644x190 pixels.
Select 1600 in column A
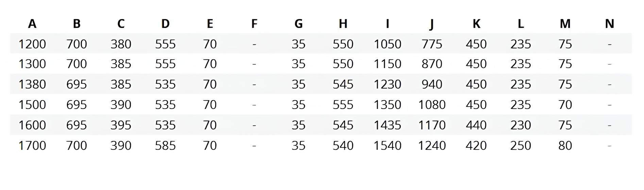point(32,125)
